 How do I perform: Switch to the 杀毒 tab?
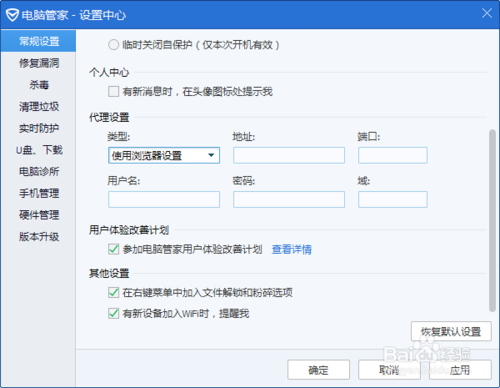coord(38,85)
